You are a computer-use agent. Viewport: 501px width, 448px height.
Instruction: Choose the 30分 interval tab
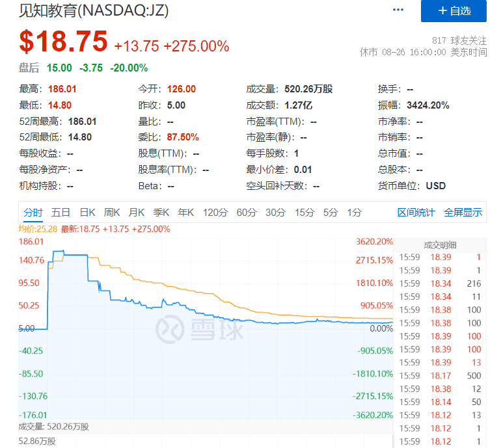(x=275, y=212)
